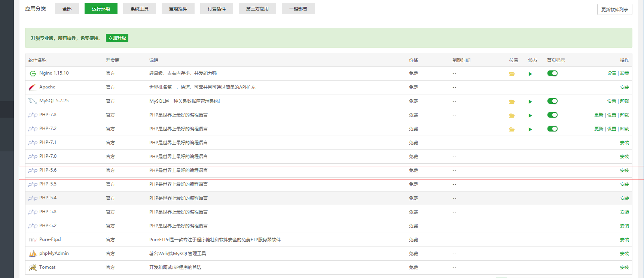
Task: Click the php icon beside PHP-7.1
Action: (x=33, y=143)
